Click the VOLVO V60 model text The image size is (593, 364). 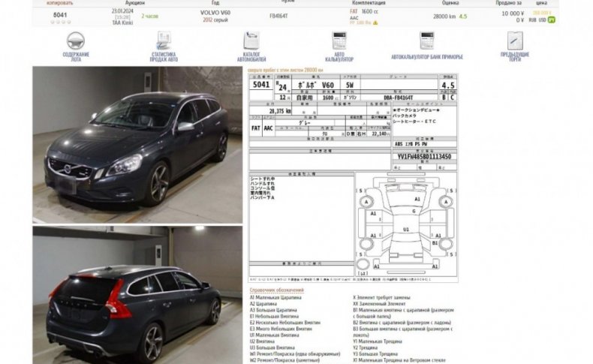(x=215, y=13)
